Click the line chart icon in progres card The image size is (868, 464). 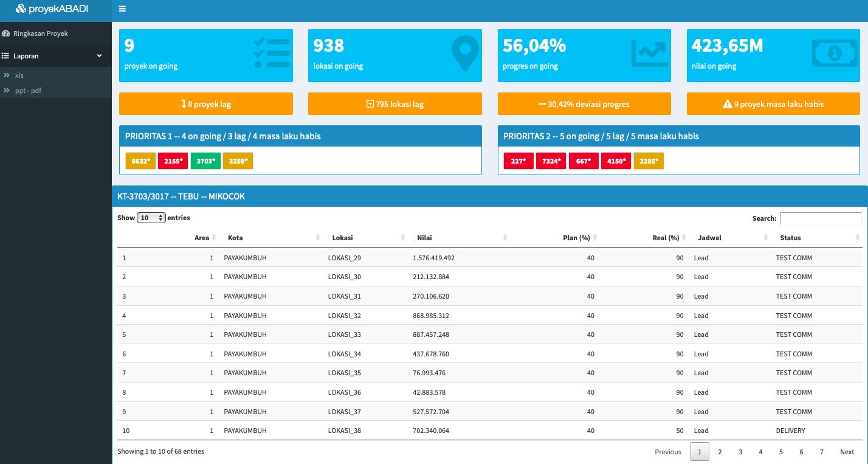(649, 53)
